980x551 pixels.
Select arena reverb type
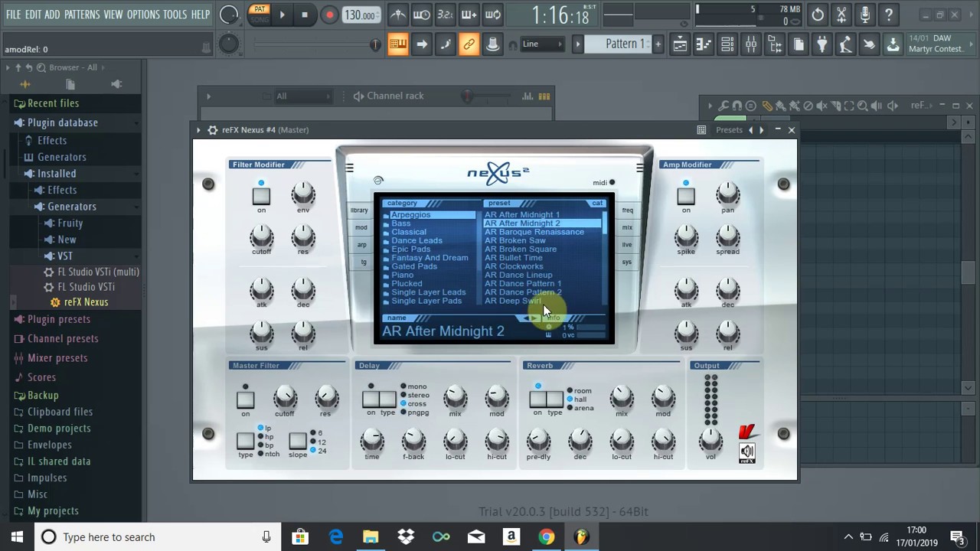[x=581, y=408]
